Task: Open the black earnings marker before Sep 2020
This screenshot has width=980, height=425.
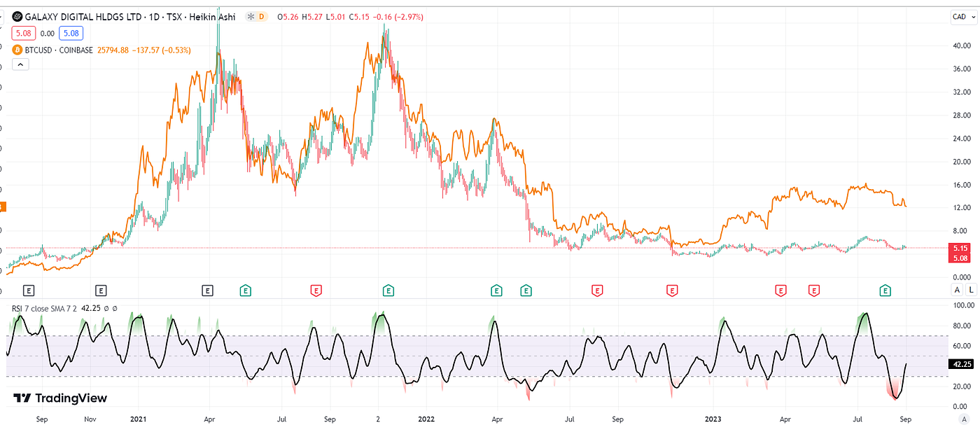Action: [x=29, y=289]
